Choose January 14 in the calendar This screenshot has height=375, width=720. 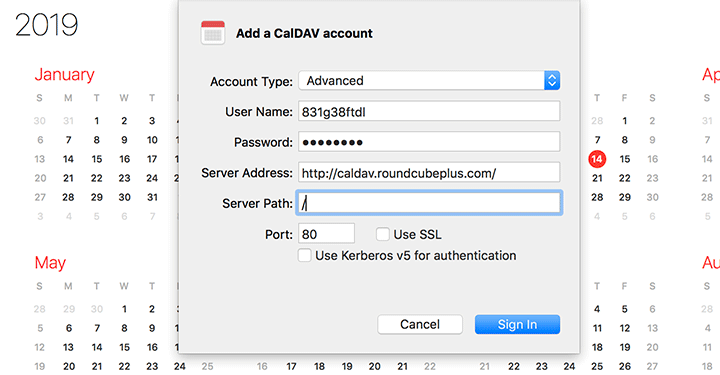click(68, 159)
